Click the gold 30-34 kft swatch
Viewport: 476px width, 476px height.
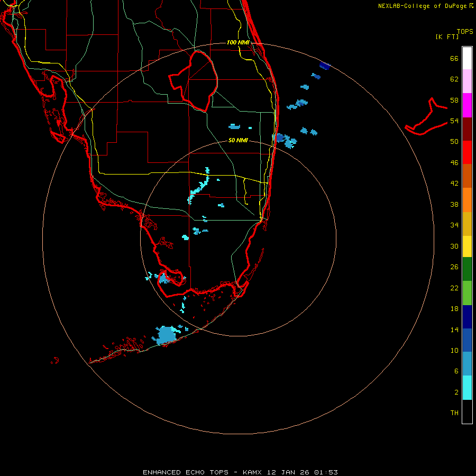point(467,224)
